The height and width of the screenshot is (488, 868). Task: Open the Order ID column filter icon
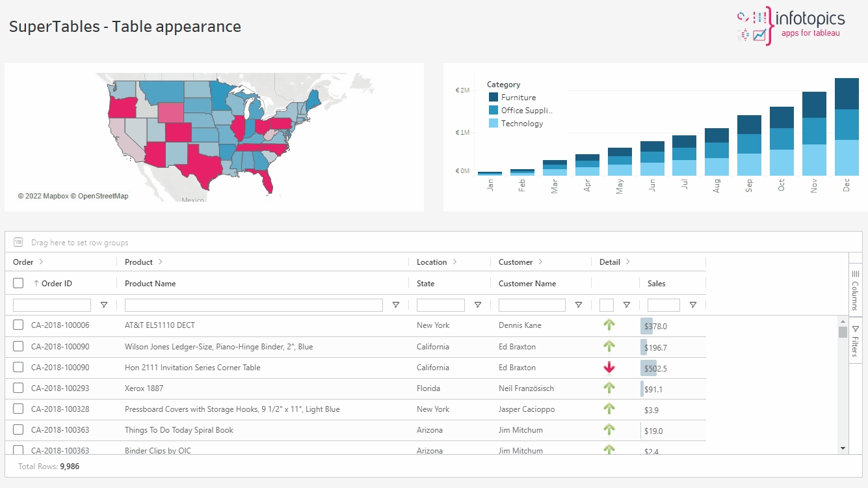[104, 305]
